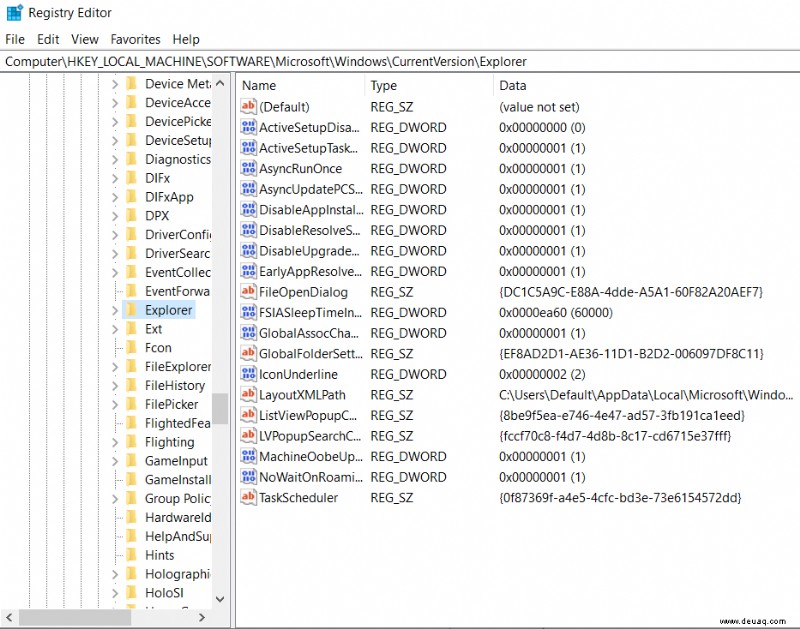Viewport: 800px width, 629px height.
Task: Open the Edit menu
Action: point(48,39)
